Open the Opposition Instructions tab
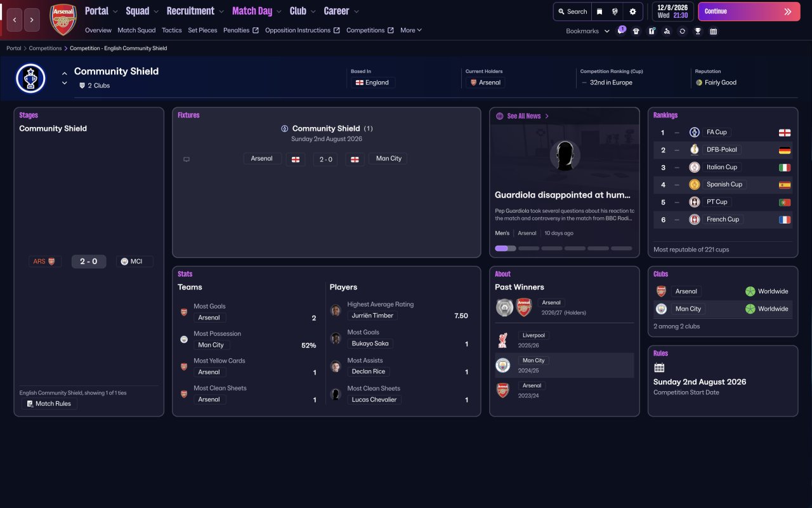 tap(303, 30)
